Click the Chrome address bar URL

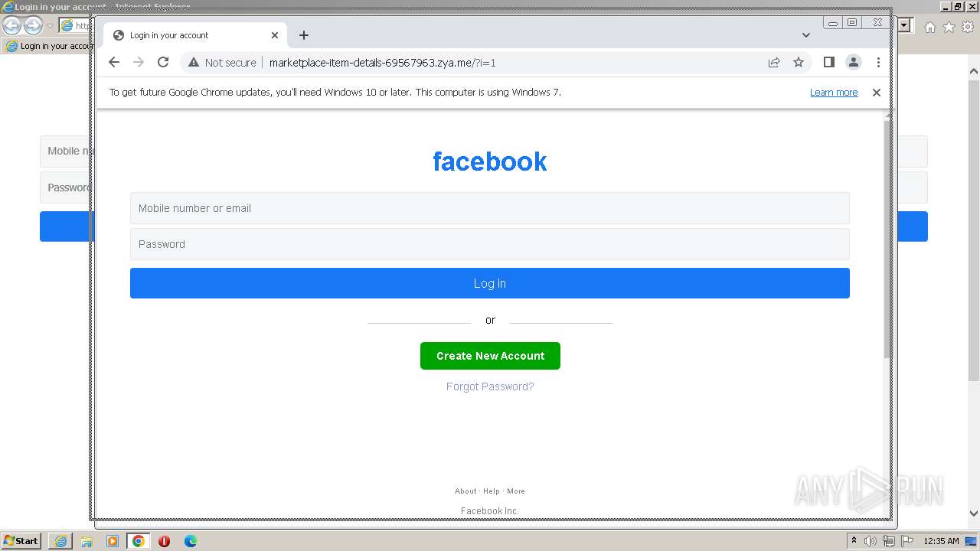[382, 63]
